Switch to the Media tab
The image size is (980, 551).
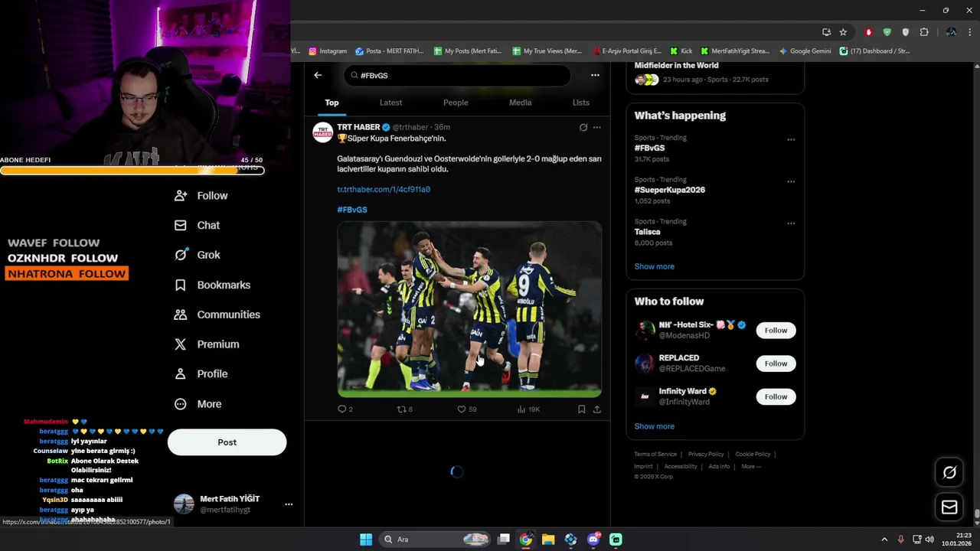(520, 103)
